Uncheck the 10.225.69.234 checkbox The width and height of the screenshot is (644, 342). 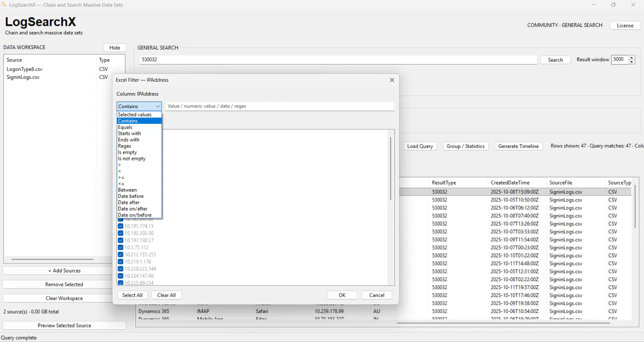pyautogui.click(x=120, y=283)
